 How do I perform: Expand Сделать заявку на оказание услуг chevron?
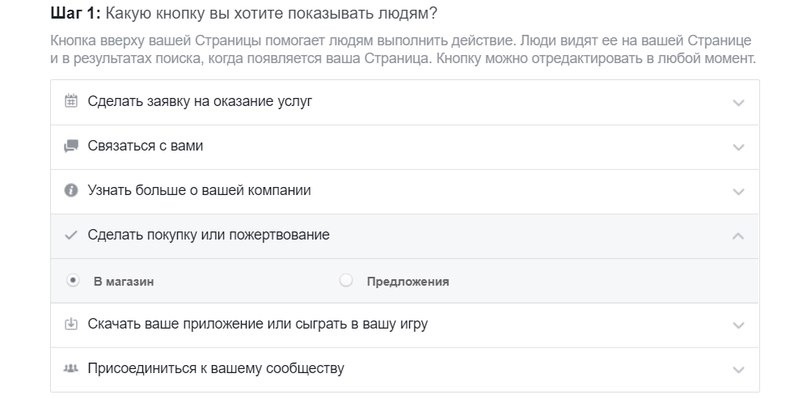point(739,103)
